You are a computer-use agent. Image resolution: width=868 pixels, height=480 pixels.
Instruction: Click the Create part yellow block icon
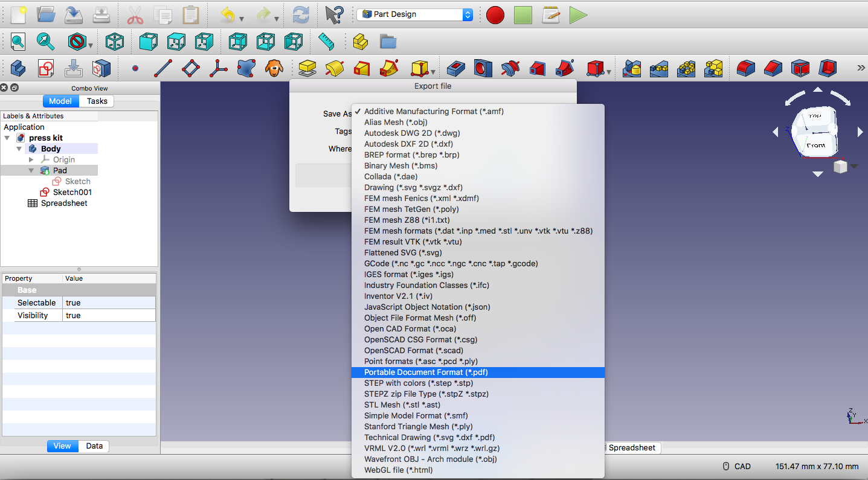[360, 42]
